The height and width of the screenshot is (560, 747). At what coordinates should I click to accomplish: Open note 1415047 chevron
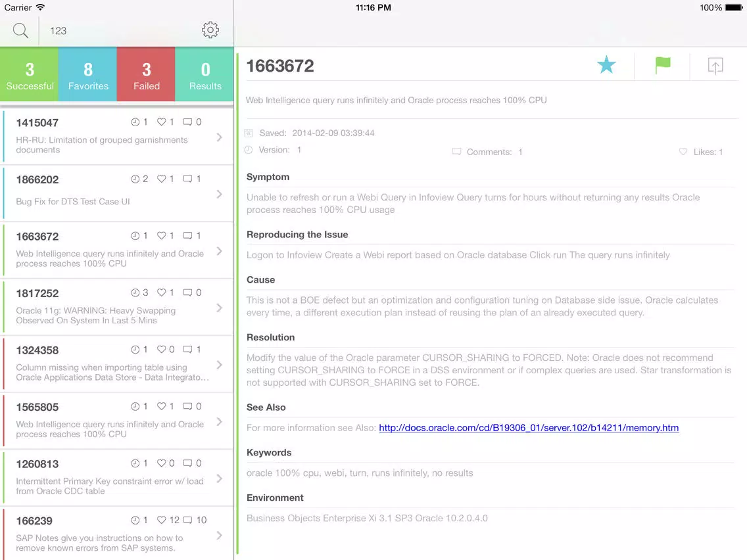(x=219, y=137)
